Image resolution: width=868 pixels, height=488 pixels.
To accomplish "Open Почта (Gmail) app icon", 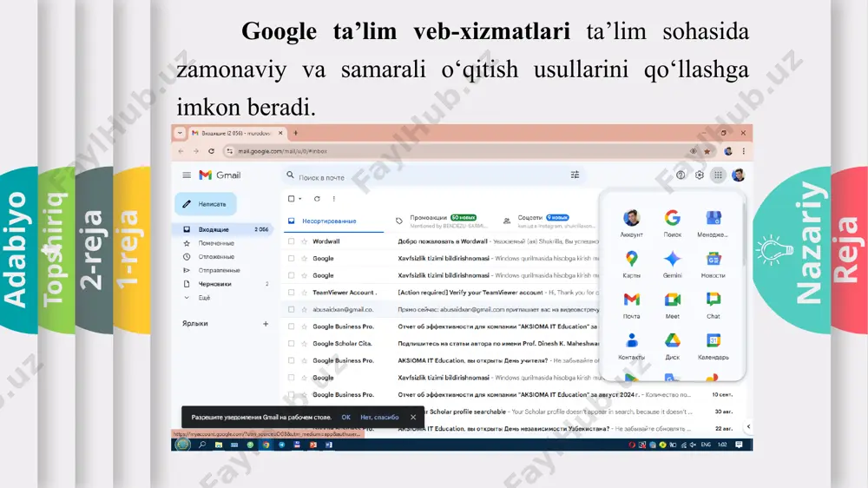I will [632, 305].
